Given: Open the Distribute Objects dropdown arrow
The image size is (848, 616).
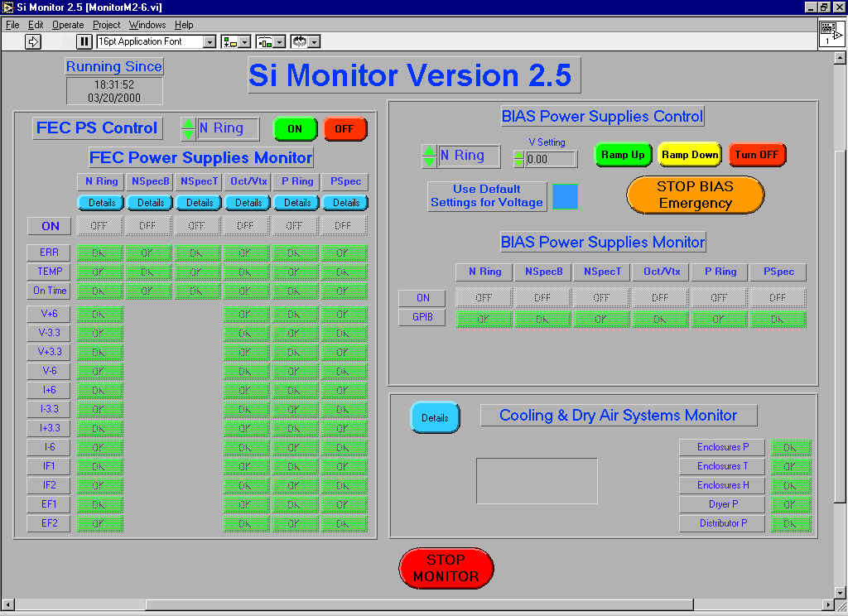Looking at the screenshot, I should 280,41.
